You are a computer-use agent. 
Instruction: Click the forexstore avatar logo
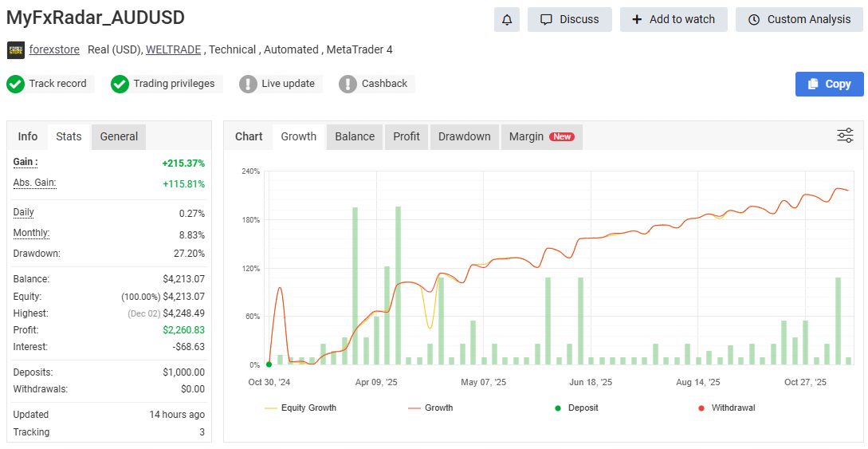[15, 49]
